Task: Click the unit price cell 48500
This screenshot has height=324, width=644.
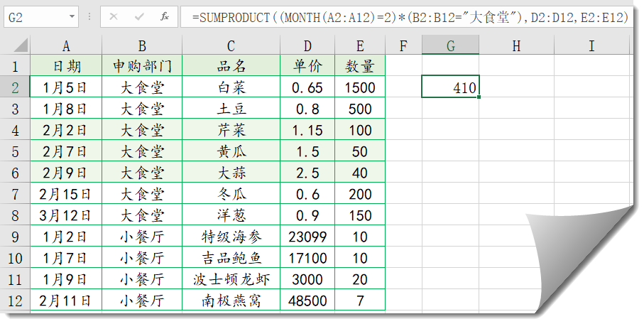Action: click(307, 301)
